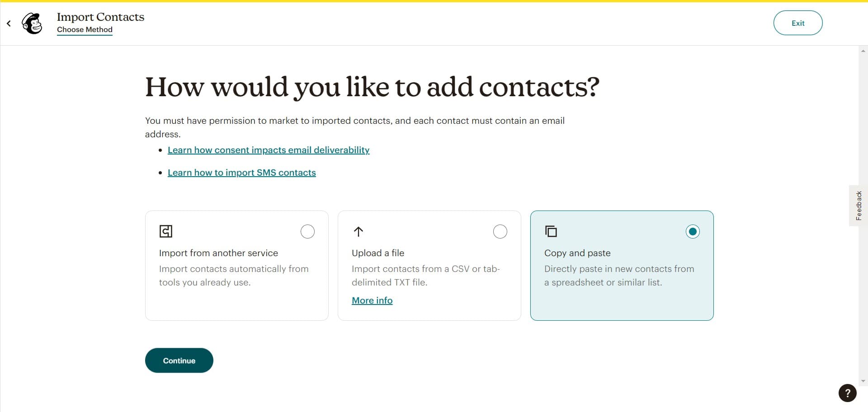This screenshot has height=412, width=868.
Task: Select the Upload a file radio button
Action: pos(500,231)
